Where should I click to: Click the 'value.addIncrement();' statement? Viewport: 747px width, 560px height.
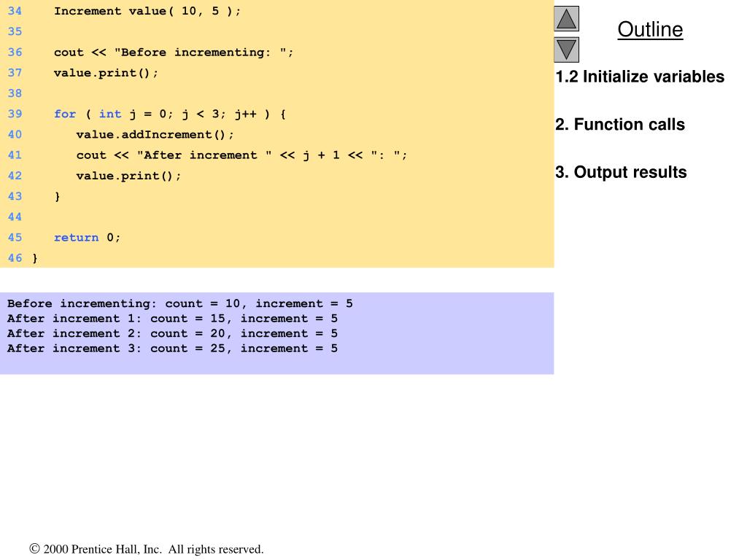coord(155,135)
